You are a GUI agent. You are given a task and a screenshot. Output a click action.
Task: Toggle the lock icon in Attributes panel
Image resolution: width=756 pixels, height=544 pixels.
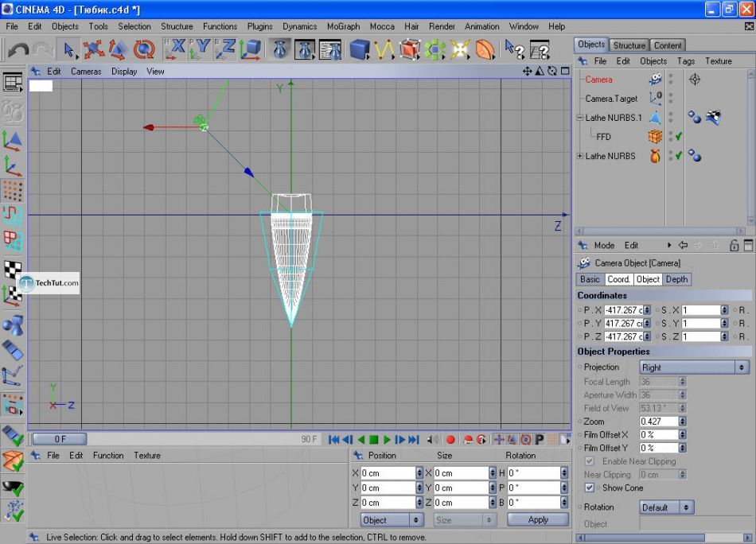coord(734,245)
